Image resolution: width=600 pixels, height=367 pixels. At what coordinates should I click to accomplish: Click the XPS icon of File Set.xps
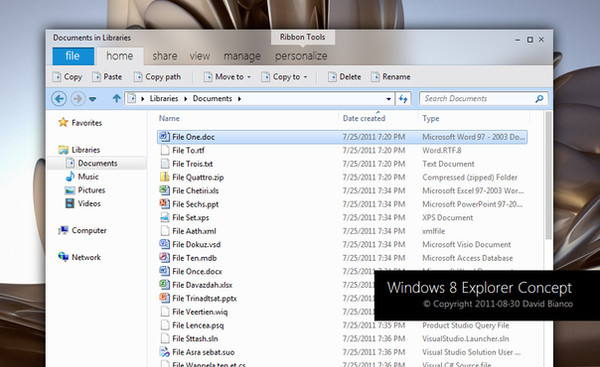point(165,217)
